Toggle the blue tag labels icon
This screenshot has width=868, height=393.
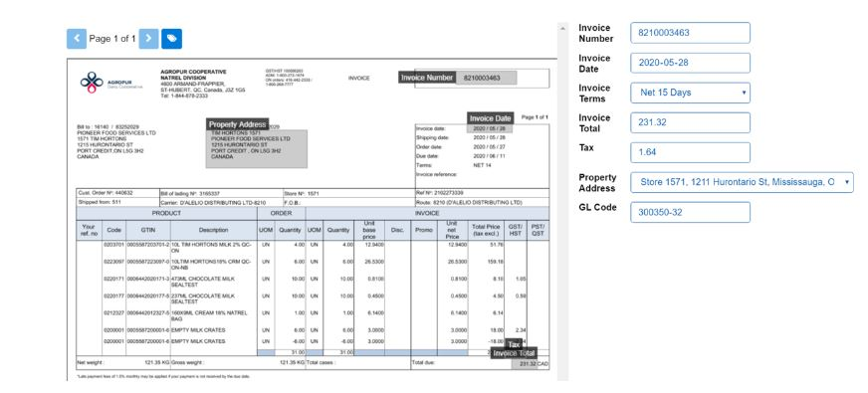click(x=171, y=39)
